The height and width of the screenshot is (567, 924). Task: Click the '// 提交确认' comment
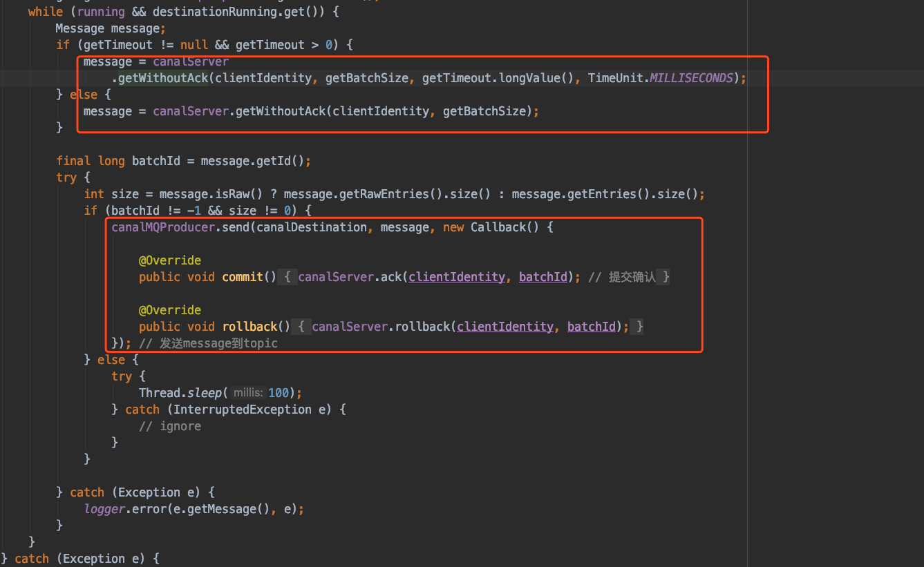pyautogui.click(x=622, y=277)
